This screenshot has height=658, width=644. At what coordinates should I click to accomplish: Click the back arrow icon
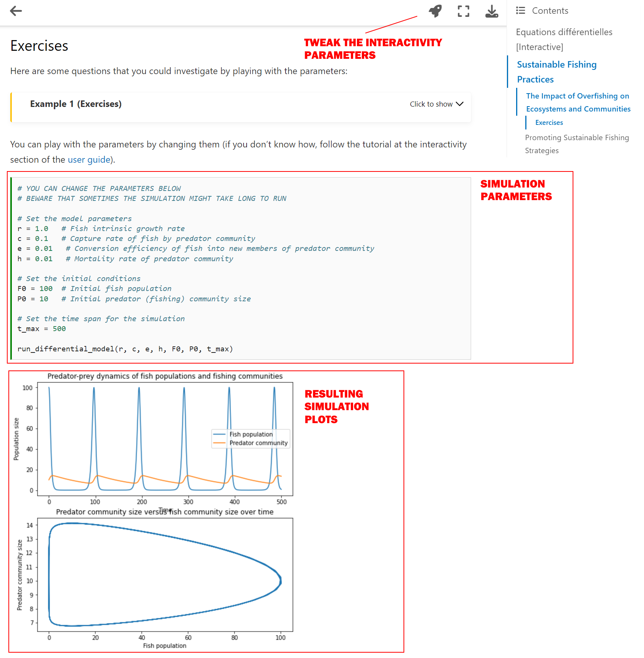(x=16, y=11)
